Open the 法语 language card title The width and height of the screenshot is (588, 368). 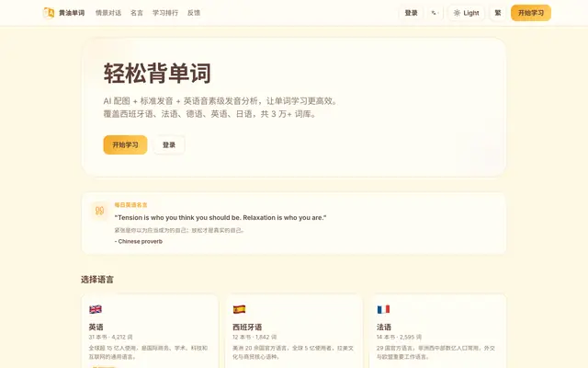[x=384, y=327]
